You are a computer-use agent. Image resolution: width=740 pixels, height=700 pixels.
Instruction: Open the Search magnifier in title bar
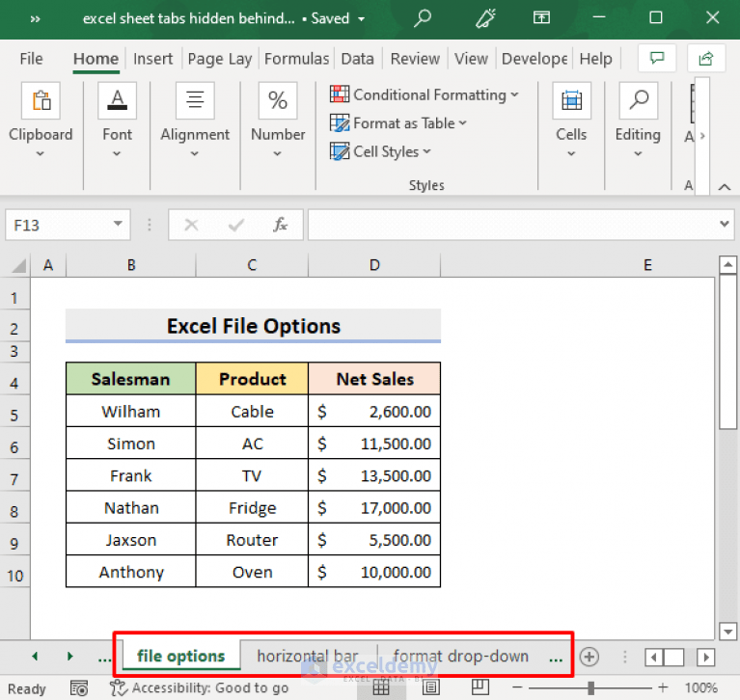(423, 18)
